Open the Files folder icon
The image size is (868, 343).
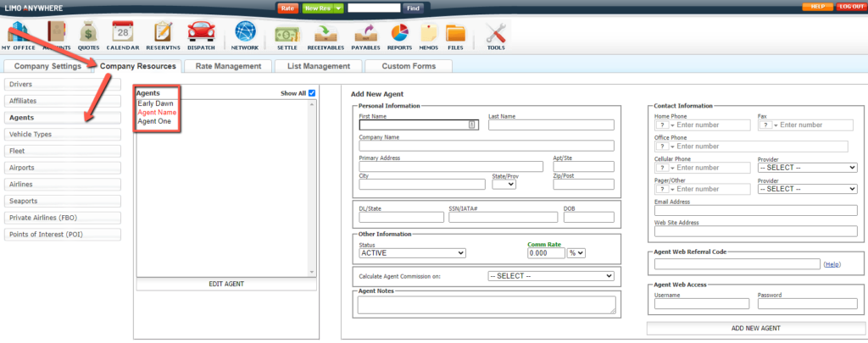455,35
